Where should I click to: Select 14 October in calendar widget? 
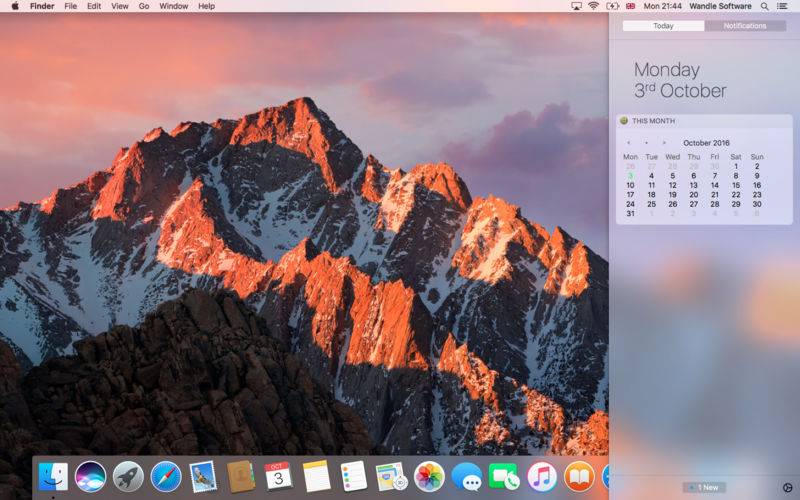pyautogui.click(x=714, y=185)
